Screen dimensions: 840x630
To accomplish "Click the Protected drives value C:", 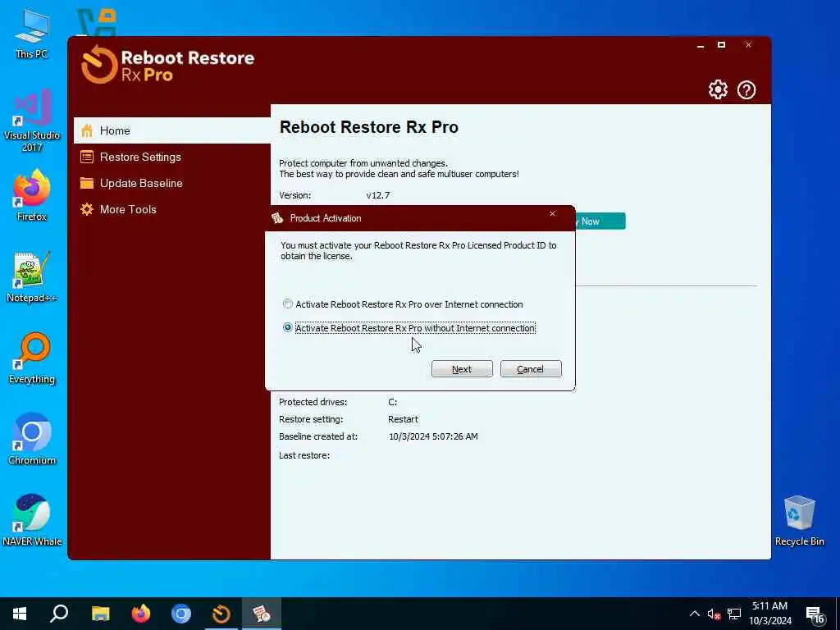I will coord(393,402).
